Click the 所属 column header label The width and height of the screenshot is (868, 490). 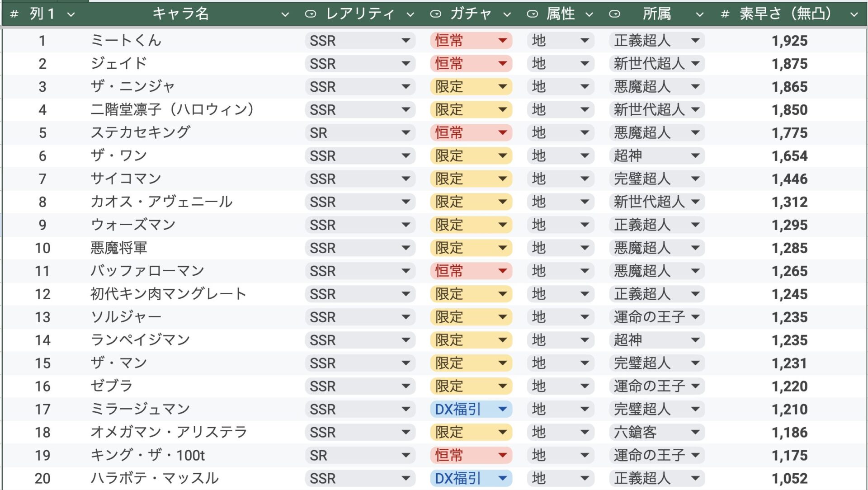pyautogui.click(x=656, y=14)
